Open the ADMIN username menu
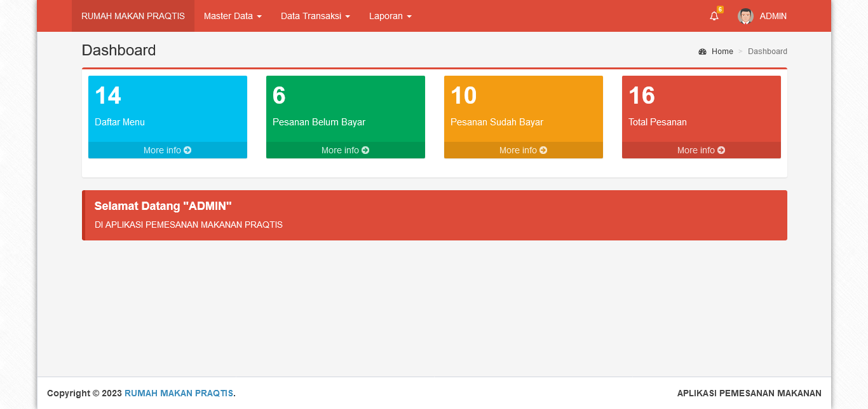 [773, 16]
